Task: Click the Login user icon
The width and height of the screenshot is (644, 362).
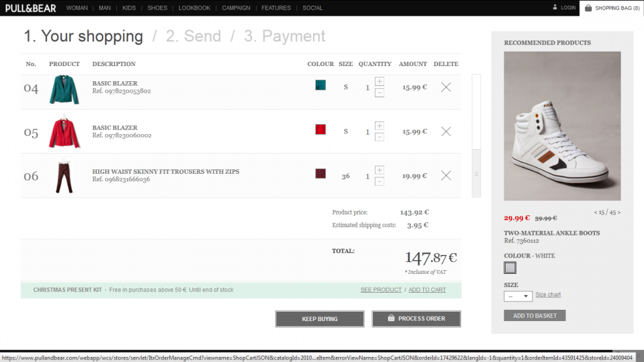Action: [555, 8]
